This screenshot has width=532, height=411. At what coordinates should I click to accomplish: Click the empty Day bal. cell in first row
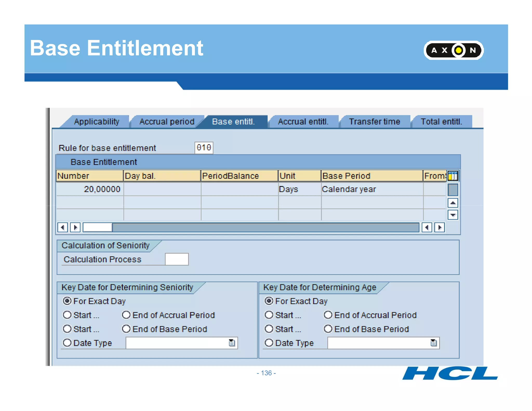[162, 189]
